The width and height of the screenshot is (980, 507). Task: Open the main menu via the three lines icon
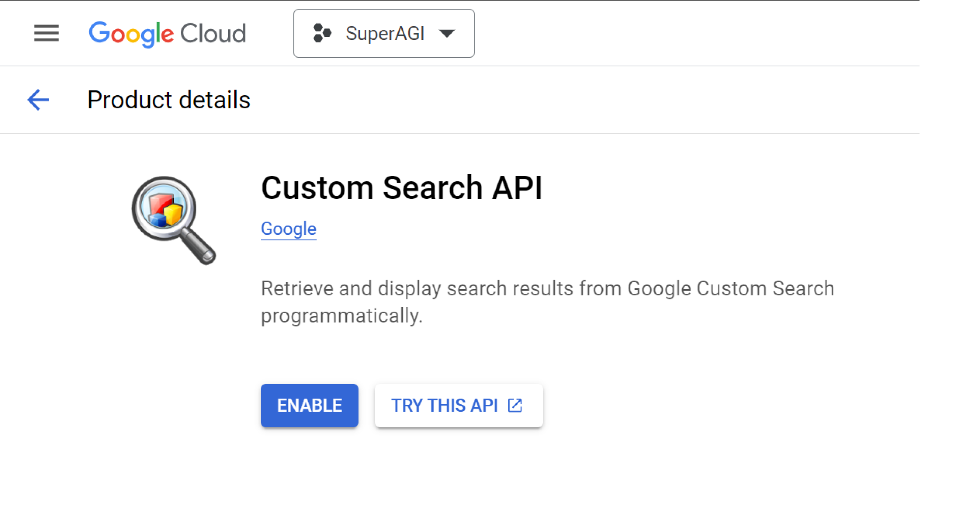pyautogui.click(x=47, y=34)
